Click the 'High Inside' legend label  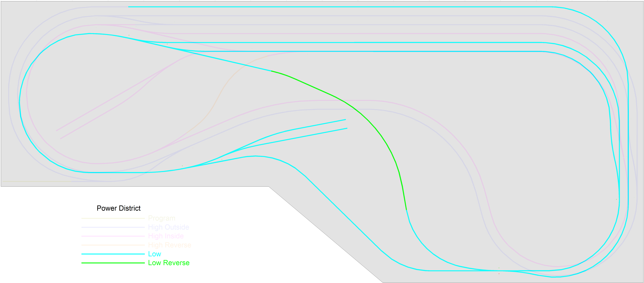(x=166, y=236)
